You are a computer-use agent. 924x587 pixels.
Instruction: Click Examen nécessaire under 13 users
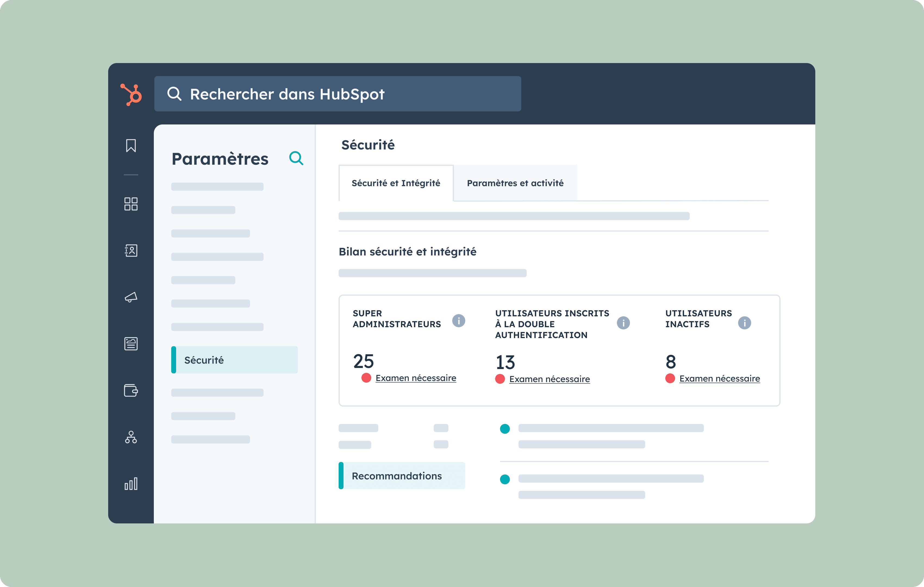549,379
